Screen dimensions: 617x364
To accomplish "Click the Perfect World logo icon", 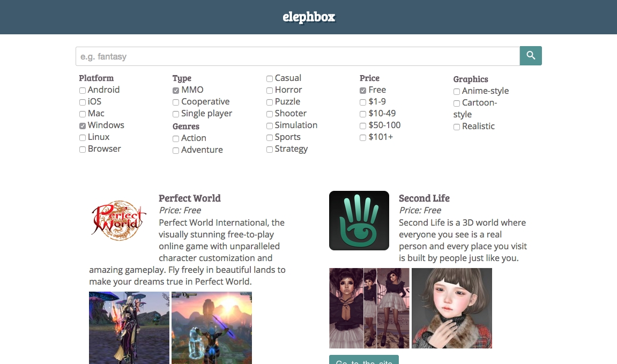I will pyautogui.click(x=118, y=220).
